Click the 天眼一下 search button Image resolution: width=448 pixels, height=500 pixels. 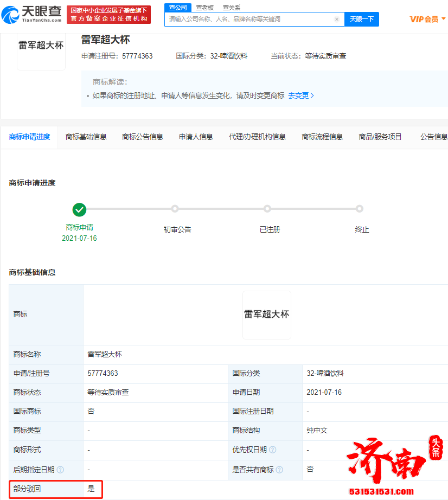(361, 19)
